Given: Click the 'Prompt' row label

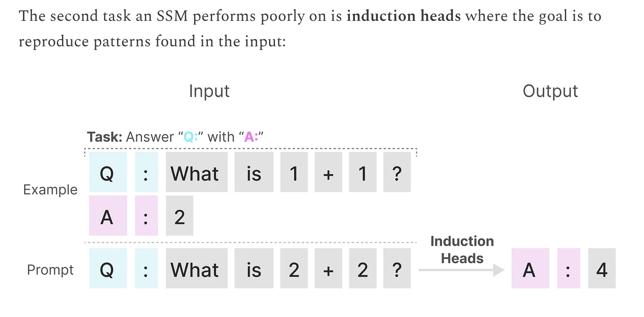Looking at the screenshot, I should point(50,270).
